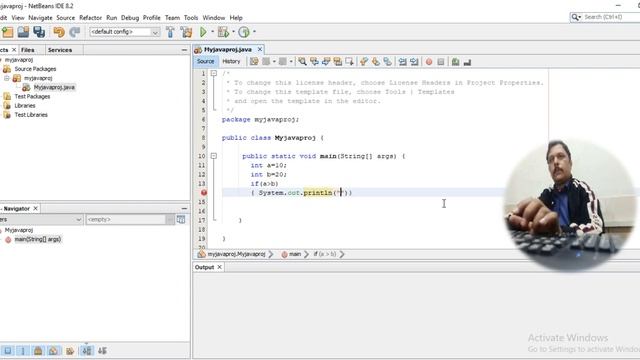640x360 pixels.
Task: Click the Undo toolbar icon
Action: point(59,32)
